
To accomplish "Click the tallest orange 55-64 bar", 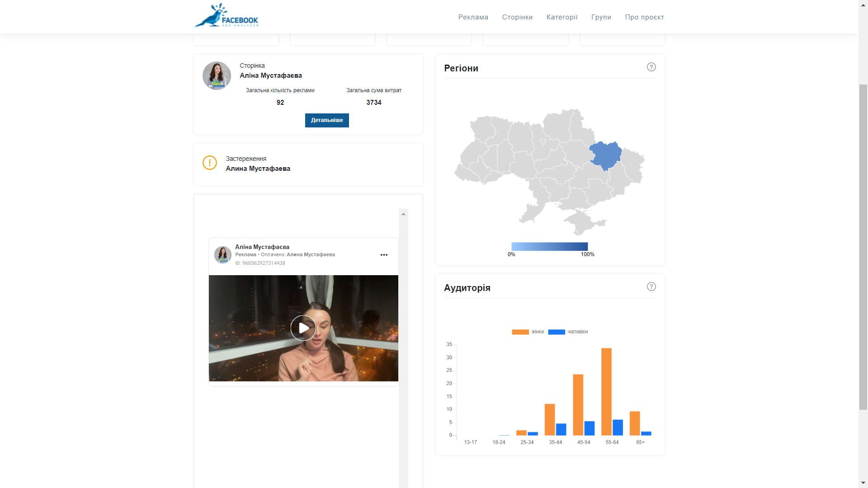I will pos(606,391).
